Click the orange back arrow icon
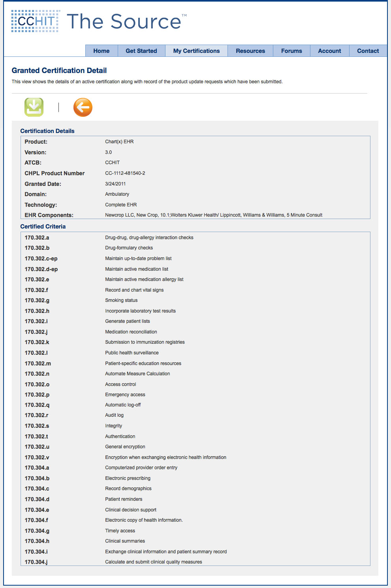Screen dimensions: 391x588 pos(83,107)
